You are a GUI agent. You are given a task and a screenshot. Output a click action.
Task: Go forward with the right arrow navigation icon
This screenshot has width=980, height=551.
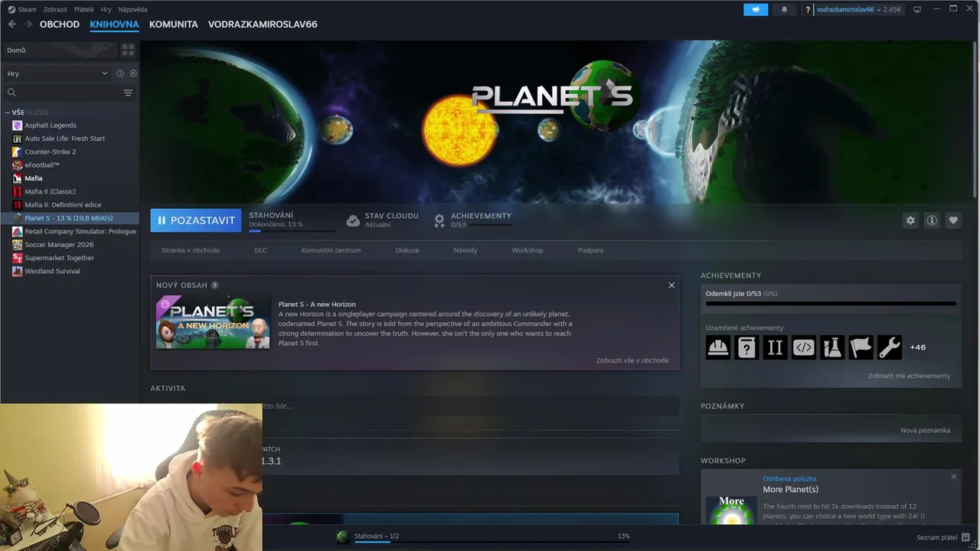click(28, 24)
